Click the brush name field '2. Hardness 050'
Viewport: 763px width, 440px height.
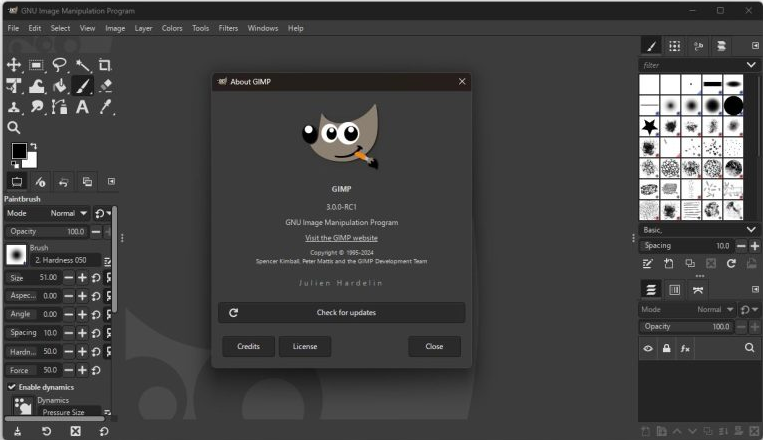[66, 260]
